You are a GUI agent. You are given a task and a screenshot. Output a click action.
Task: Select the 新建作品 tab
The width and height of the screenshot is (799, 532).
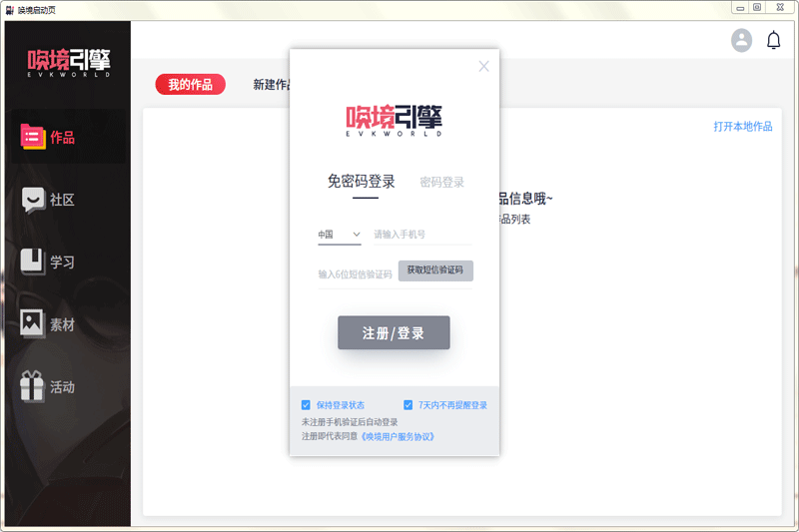click(272, 85)
